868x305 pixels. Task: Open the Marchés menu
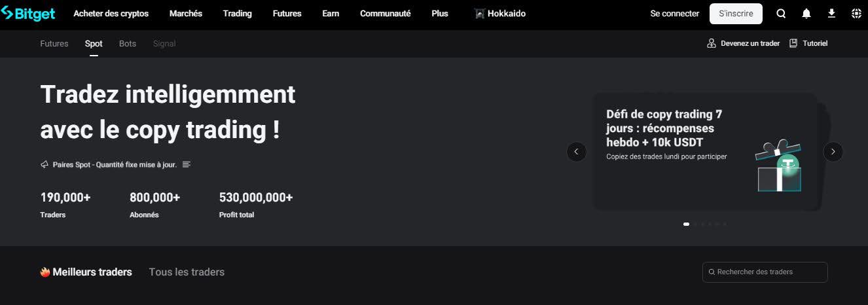[186, 14]
